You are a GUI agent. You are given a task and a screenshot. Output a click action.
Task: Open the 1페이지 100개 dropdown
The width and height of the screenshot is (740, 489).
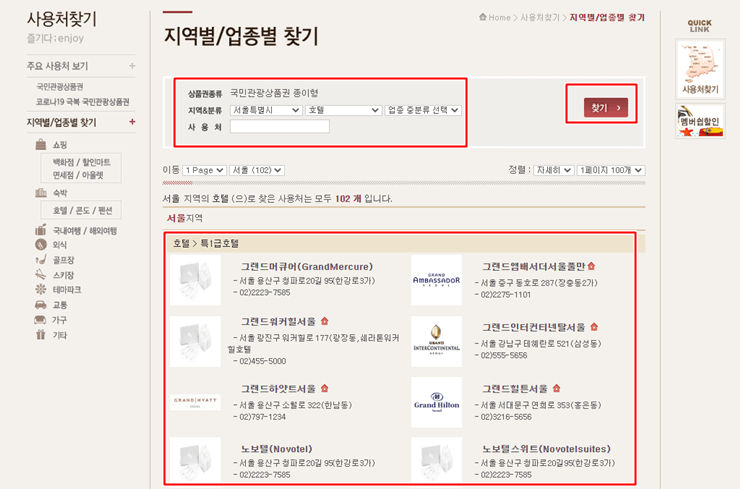611,170
